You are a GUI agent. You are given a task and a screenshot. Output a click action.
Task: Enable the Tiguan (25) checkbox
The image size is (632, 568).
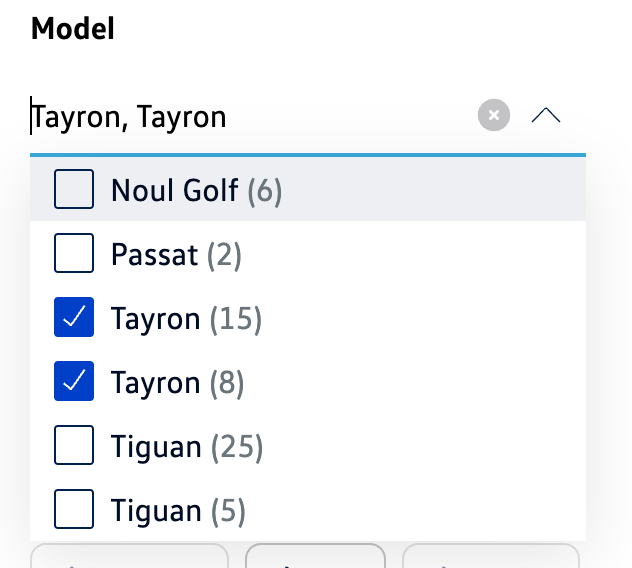tap(74, 446)
